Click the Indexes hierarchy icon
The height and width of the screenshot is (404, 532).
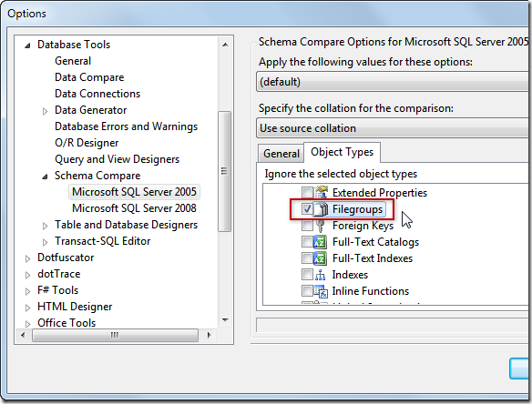(320, 275)
